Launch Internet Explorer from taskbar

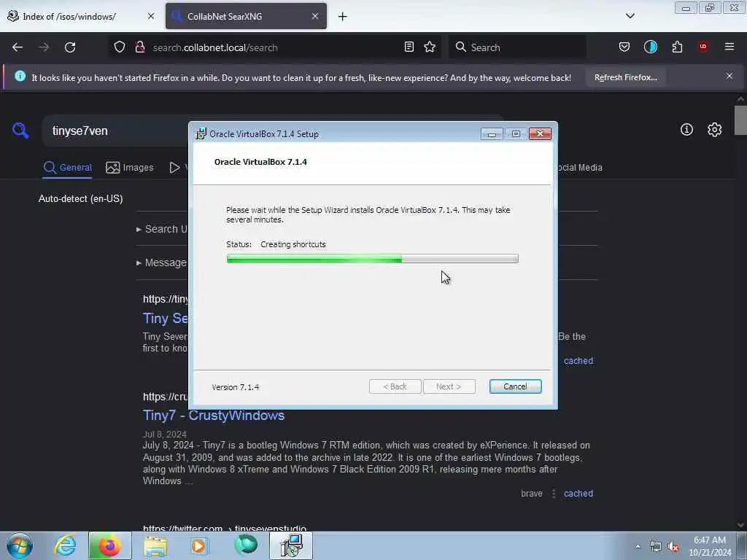click(x=65, y=545)
